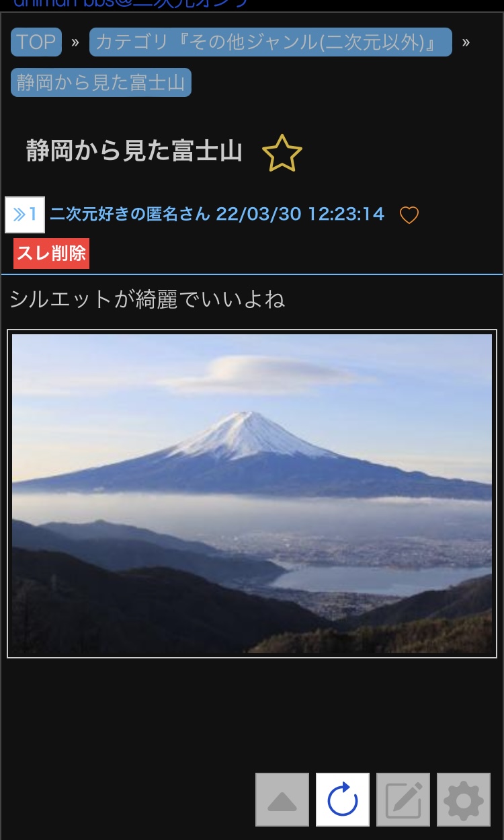Screen dimensions: 504x840
Task: Click the post text シルエットが綺麗でいいよね
Action: point(148,299)
